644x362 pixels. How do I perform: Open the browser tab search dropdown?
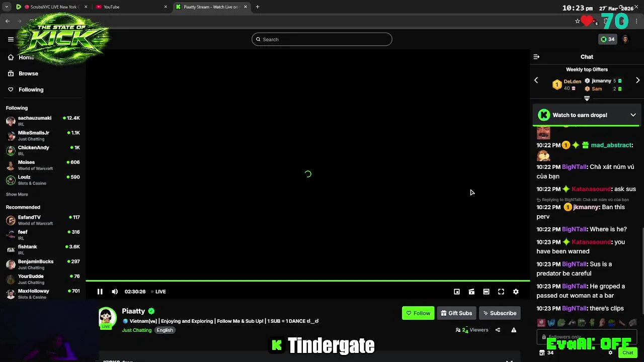pyautogui.click(x=7, y=7)
